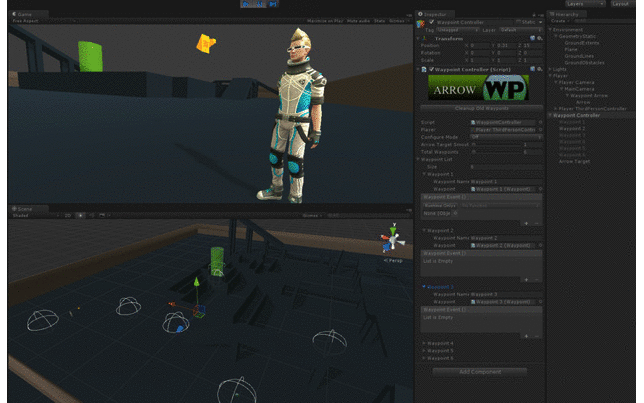Open Gizmos dropdown in Scene view

click(x=312, y=215)
